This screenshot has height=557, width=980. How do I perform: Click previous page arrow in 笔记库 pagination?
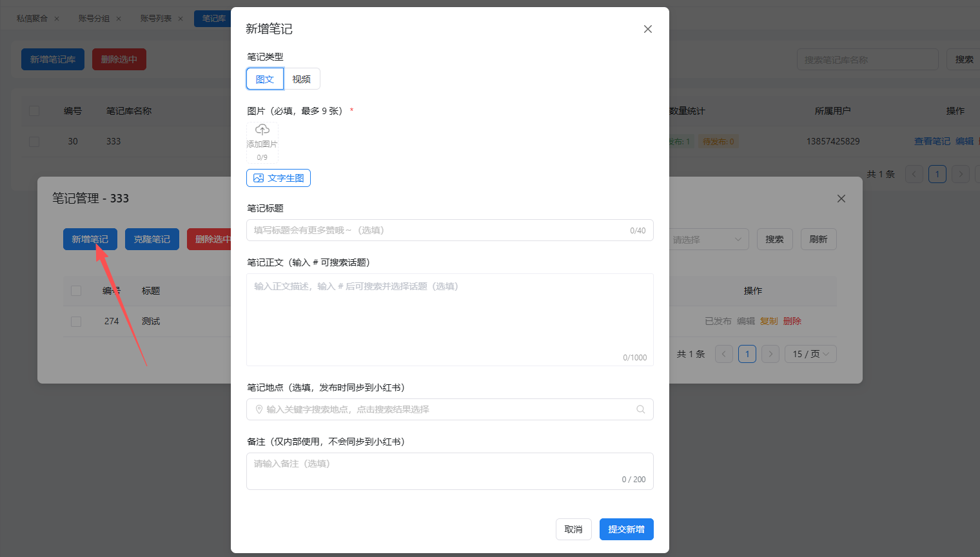coord(914,174)
